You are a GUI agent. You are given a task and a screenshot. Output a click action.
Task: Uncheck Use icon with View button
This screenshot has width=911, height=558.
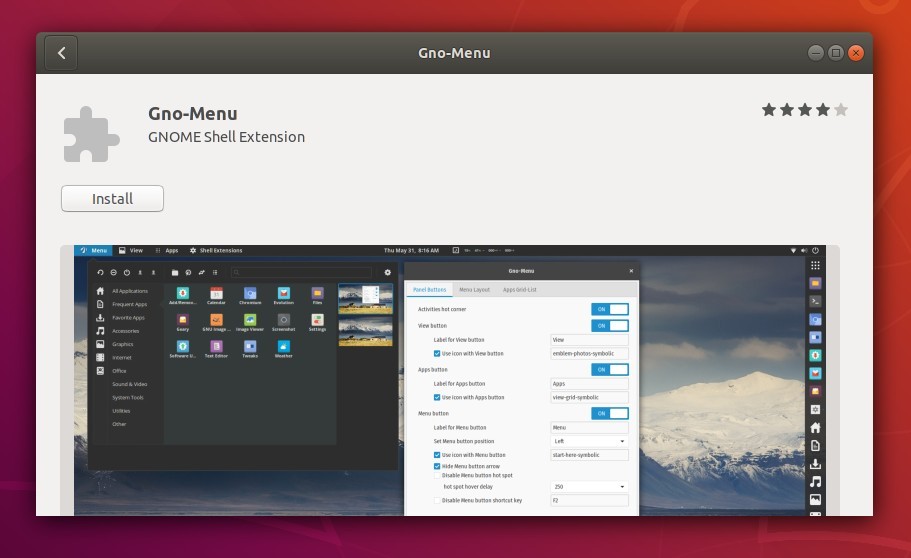click(x=437, y=353)
